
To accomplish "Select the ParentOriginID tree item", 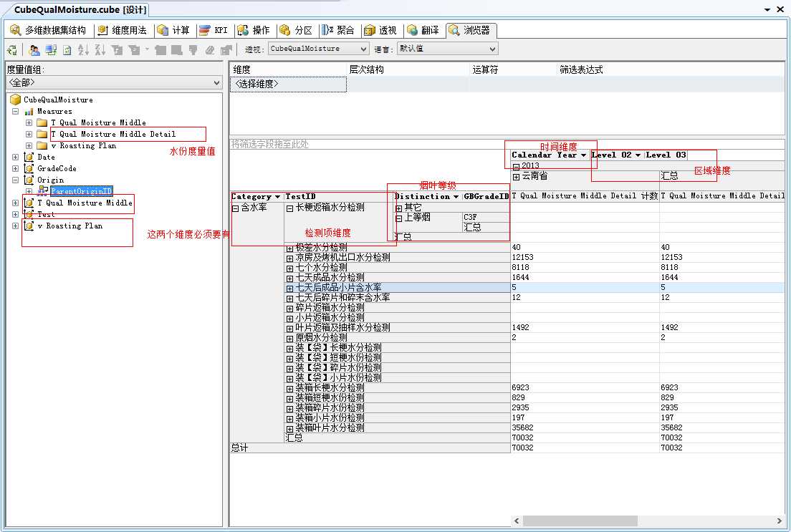I will 81,191.
